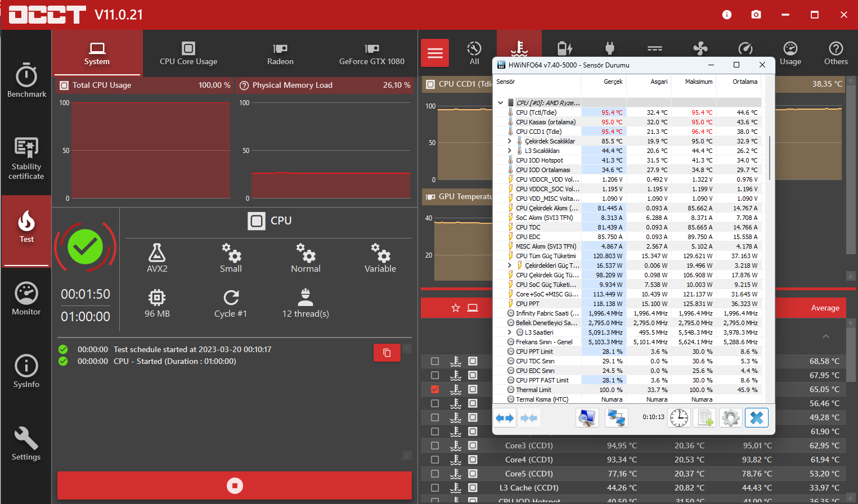This screenshot has height=504, width=858.
Task: Tick the checkbox in the 68,58 °C row
Action: 435,361
